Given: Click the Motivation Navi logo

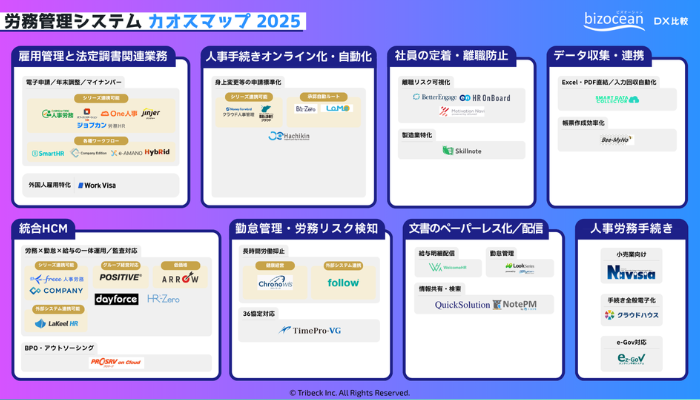Looking at the screenshot, I should 462,111.
